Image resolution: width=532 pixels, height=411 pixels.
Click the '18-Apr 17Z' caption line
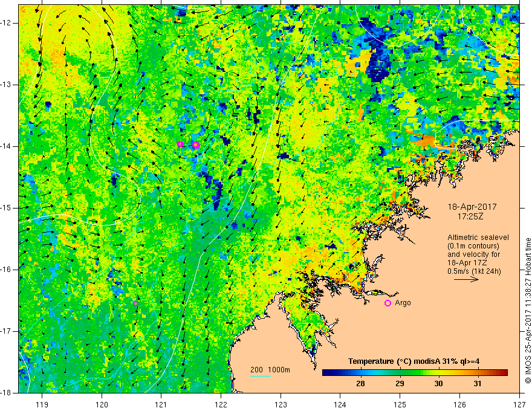click(x=468, y=263)
